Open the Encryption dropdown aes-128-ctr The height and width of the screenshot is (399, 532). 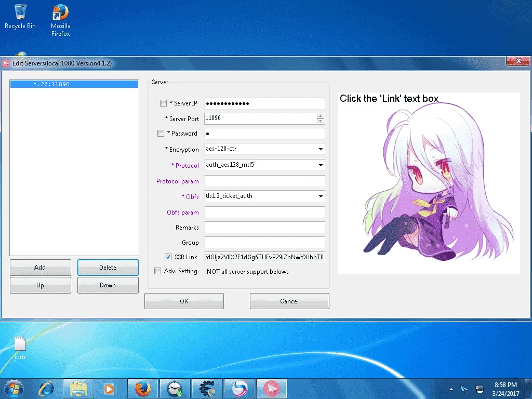pos(264,149)
